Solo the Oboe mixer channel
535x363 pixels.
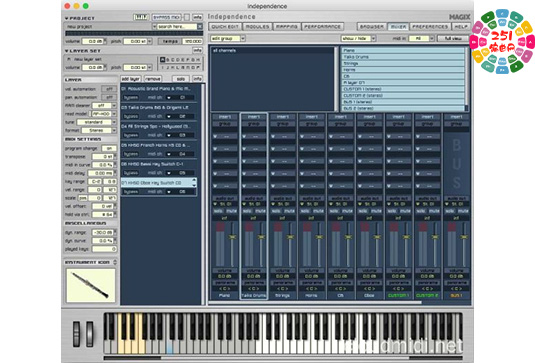363,211
